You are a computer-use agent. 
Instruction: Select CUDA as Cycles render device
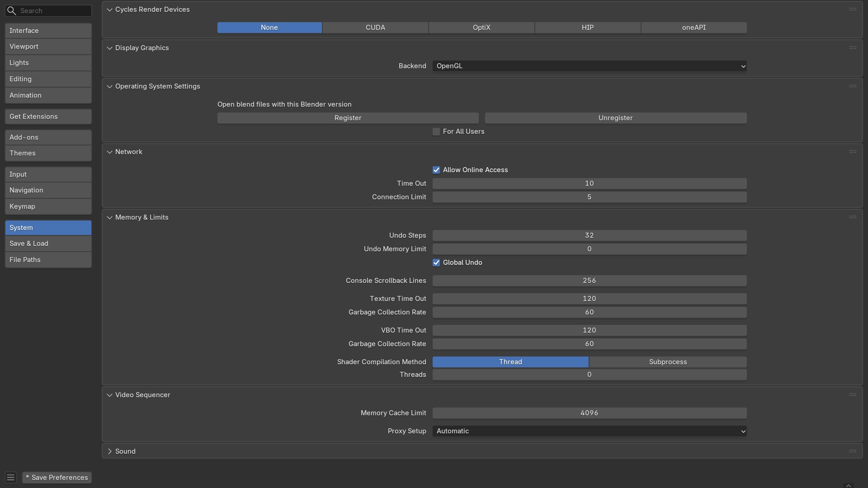point(375,28)
